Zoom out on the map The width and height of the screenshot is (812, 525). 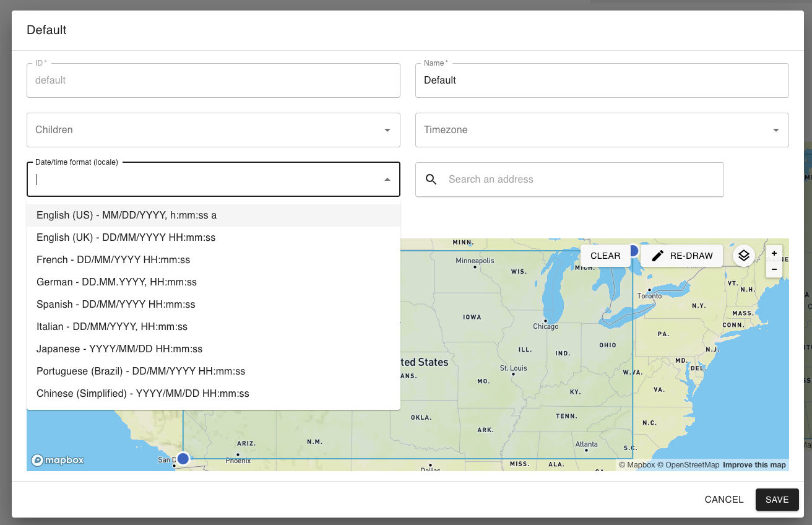(x=774, y=269)
